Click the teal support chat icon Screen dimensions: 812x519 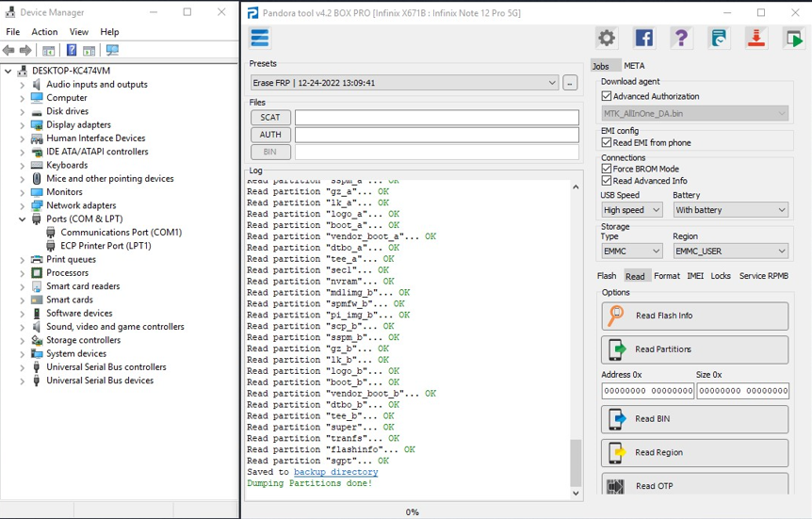[x=719, y=38]
